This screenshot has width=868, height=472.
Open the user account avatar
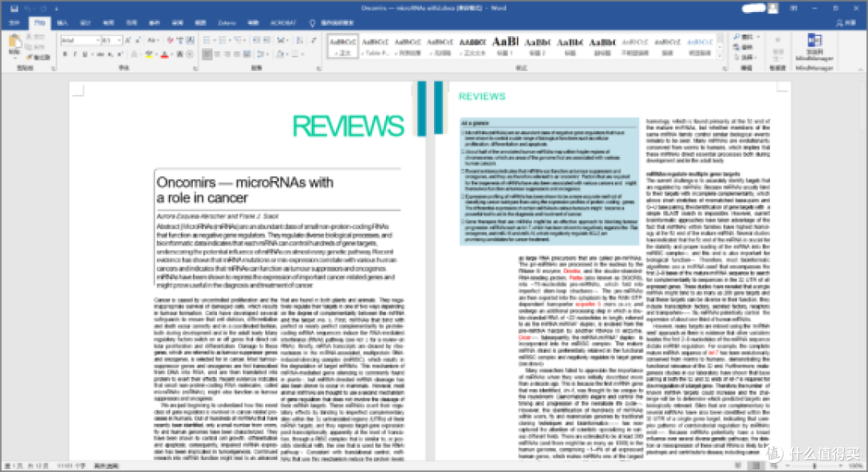(x=773, y=8)
